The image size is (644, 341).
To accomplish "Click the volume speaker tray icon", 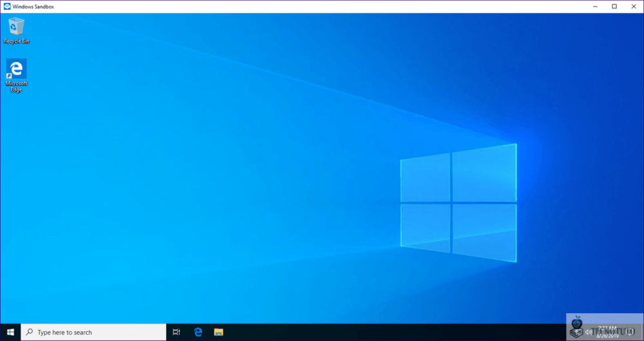I will pos(589,332).
